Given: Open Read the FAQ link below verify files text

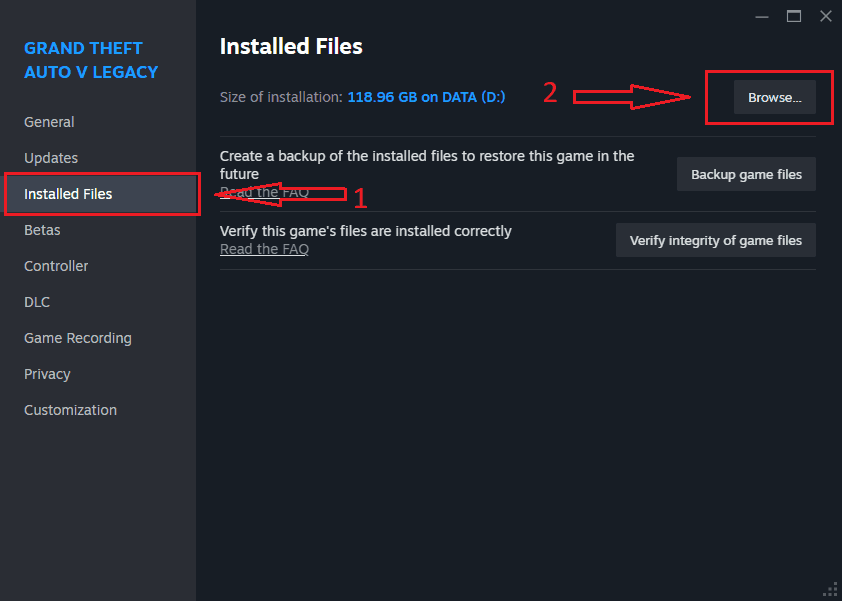Looking at the screenshot, I should [264, 249].
